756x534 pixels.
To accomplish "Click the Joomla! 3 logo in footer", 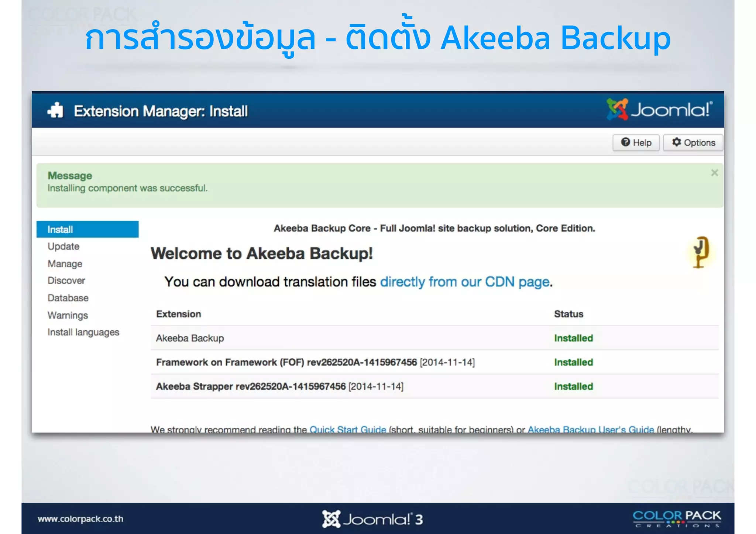I will coord(372,519).
